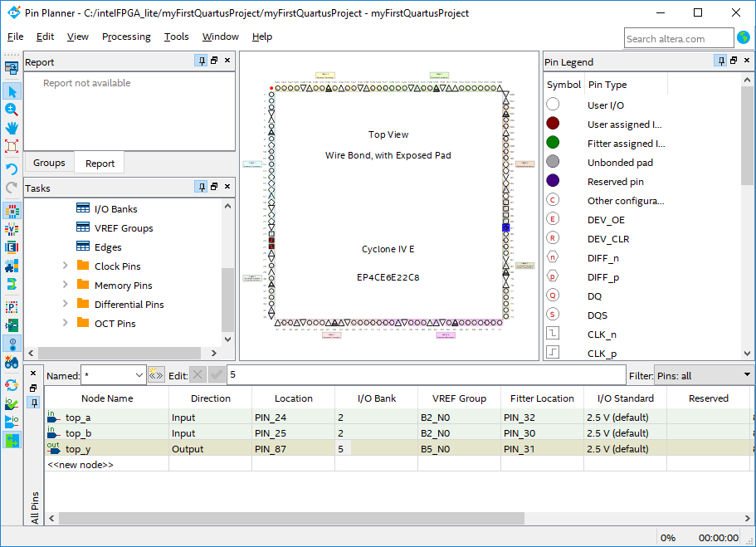This screenshot has height=547, width=756.
Task: Toggle the pin on Pin Legend panel
Action: [721, 61]
